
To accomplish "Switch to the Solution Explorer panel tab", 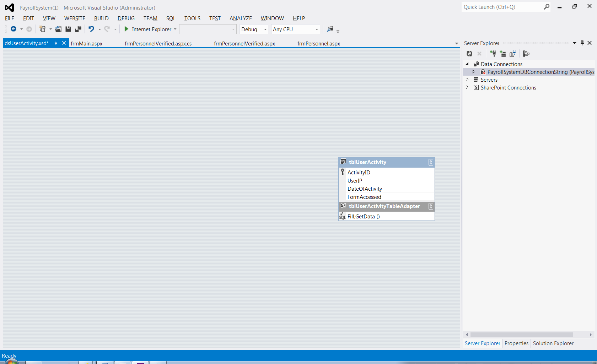I will 553,343.
